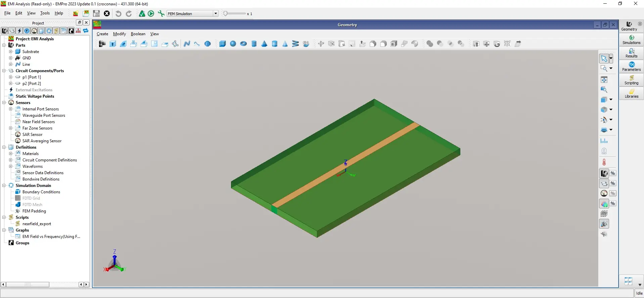Toggle circuit components visibility in view toolbar
The width and height of the screenshot is (644, 298).
604,184
